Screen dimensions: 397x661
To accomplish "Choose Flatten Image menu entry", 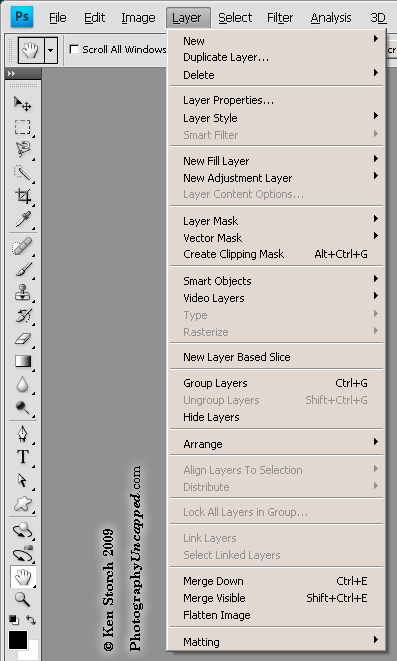I will (x=276, y=615).
